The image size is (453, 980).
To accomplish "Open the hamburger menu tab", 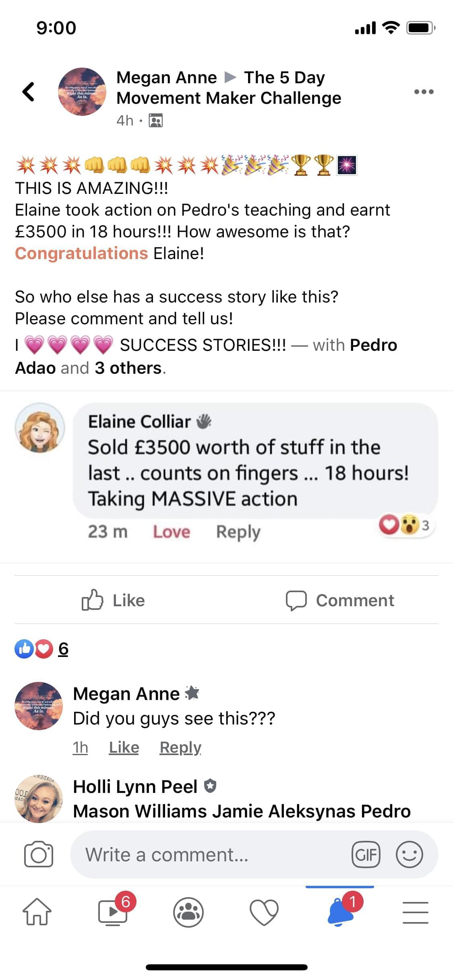I will click(x=416, y=912).
